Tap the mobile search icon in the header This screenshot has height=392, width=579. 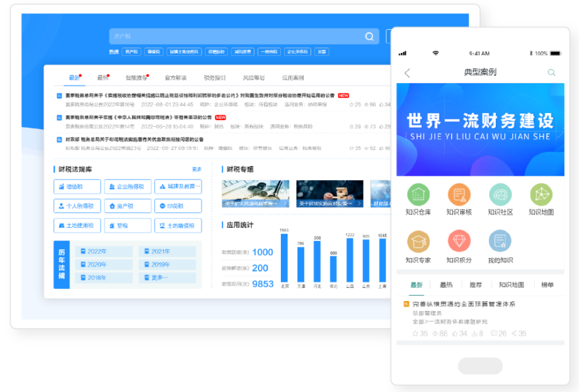[552, 73]
